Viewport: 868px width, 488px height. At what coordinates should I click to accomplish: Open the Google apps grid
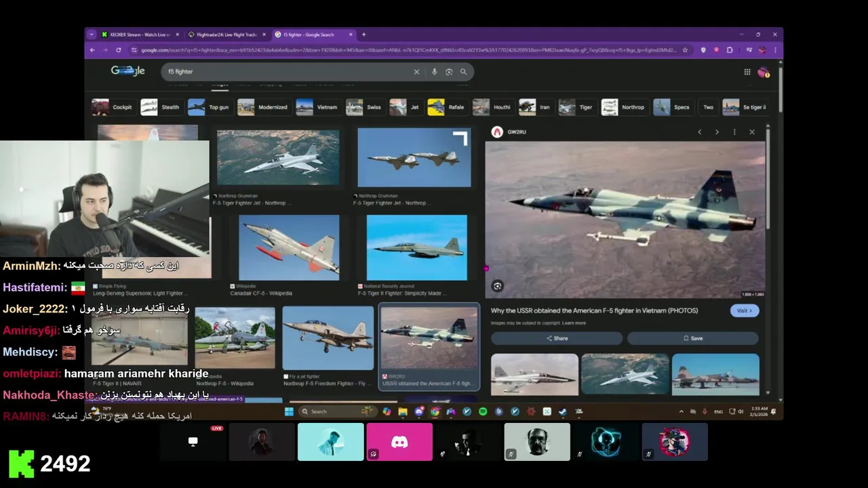747,72
